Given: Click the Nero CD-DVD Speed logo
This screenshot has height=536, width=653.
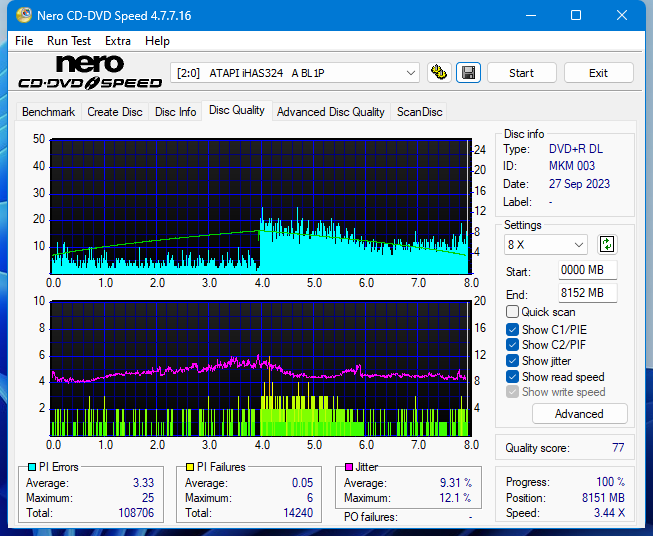Looking at the screenshot, I should 90,73.
